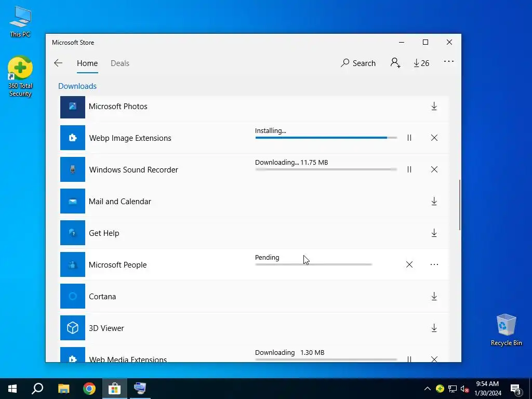Click the 360 Total Security tray icon

coord(440,389)
